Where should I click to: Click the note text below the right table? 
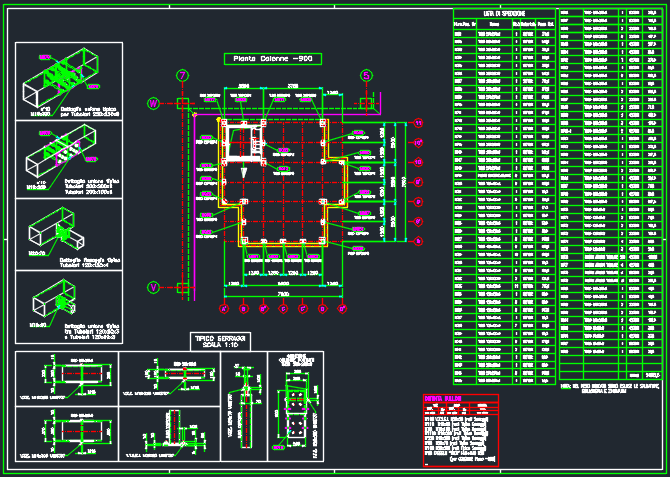[610, 387]
